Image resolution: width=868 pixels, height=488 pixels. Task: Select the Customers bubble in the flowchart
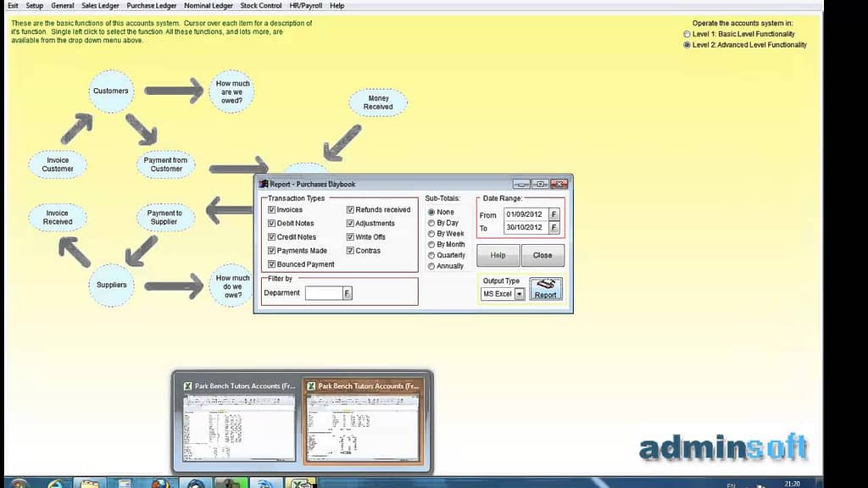point(111,91)
